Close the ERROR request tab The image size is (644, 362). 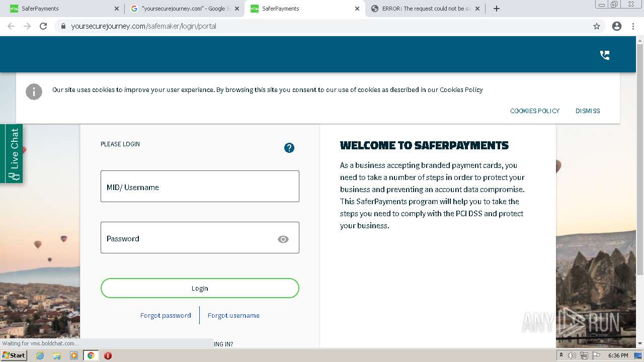click(x=477, y=9)
